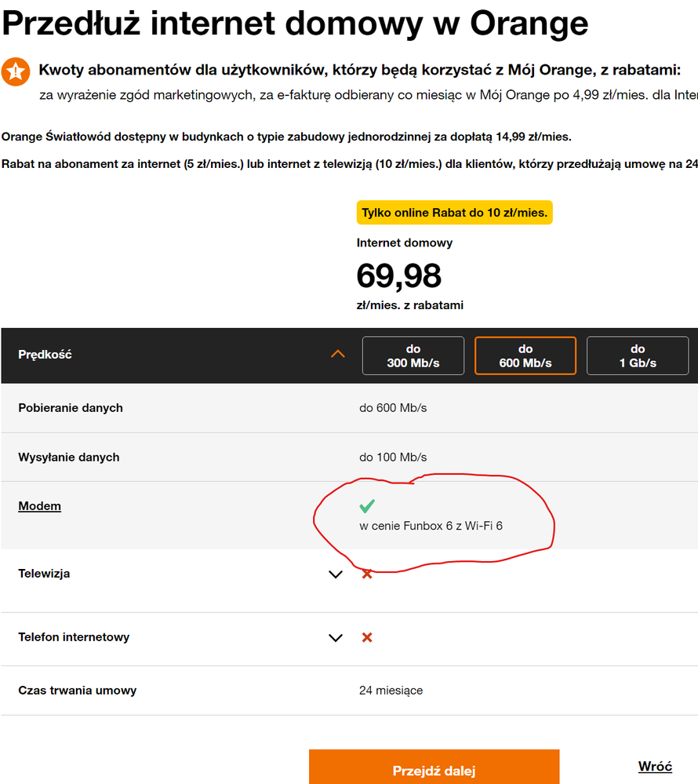Viewport: 698px width, 784px height.
Task: Collapse the Prędkość section chevron
Action: tap(338, 355)
